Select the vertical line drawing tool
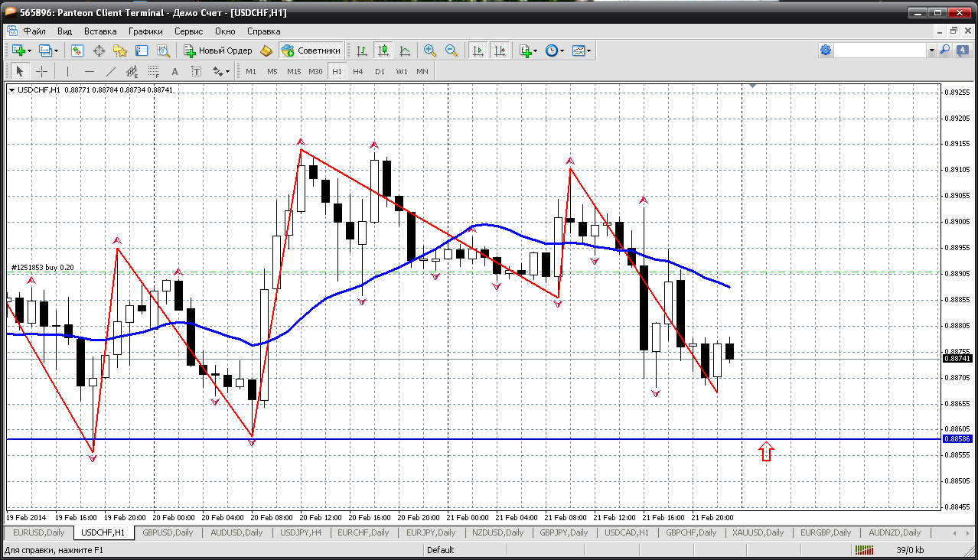The width and height of the screenshot is (978, 560). point(67,71)
